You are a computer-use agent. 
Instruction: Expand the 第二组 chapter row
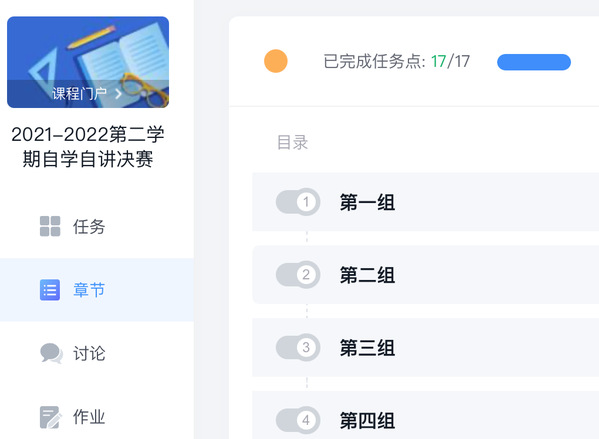426,275
